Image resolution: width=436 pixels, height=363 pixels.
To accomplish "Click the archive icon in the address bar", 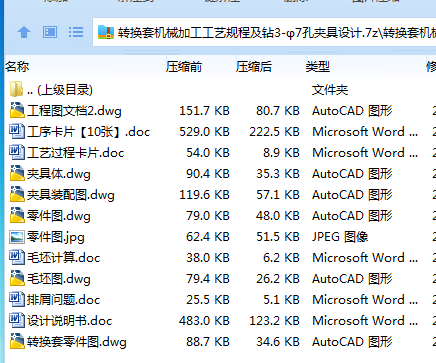I will click(106, 32).
